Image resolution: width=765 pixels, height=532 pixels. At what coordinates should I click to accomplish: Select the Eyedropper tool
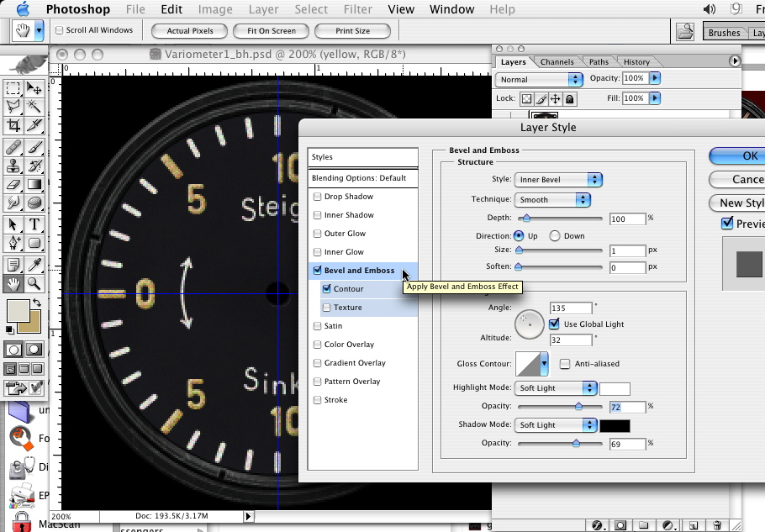[34, 265]
